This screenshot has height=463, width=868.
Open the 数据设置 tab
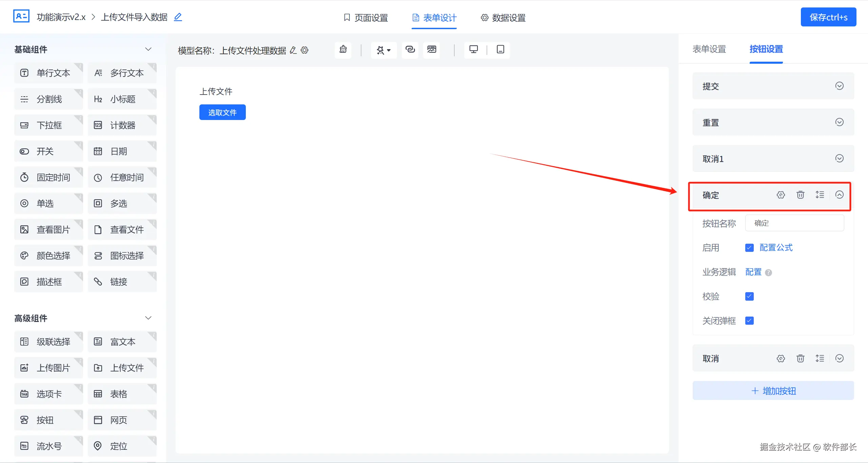[503, 18]
